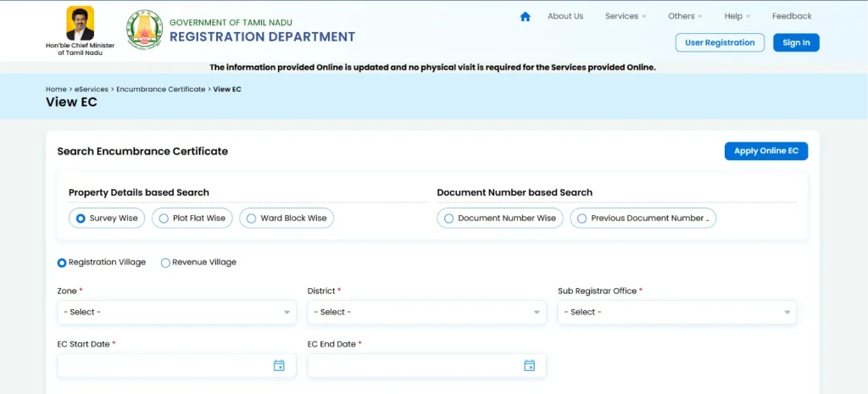Image resolution: width=868 pixels, height=394 pixels.
Task: Expand the Others menu
Action: pos(685,16)
